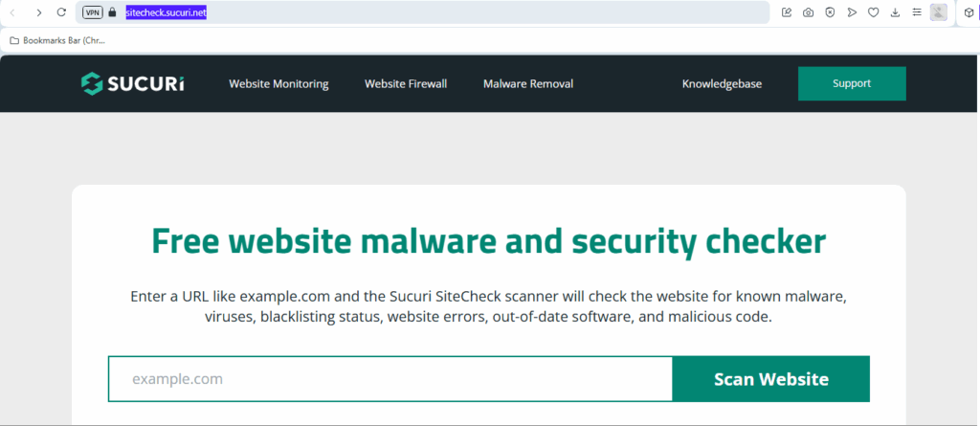Image resolution: width=980 pixels, height=426 pixels.
Task: Click the edit-page pencil icon in toolbar
Action: 787,12
